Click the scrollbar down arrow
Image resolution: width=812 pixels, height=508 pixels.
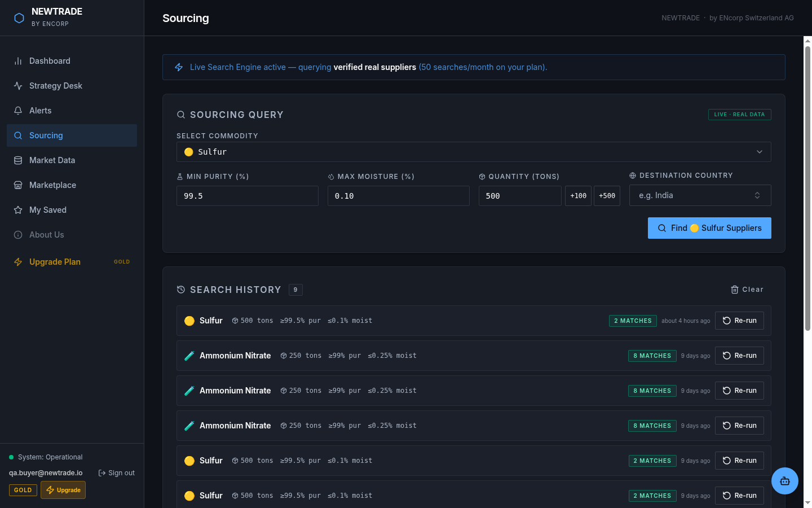coord(807,502)
